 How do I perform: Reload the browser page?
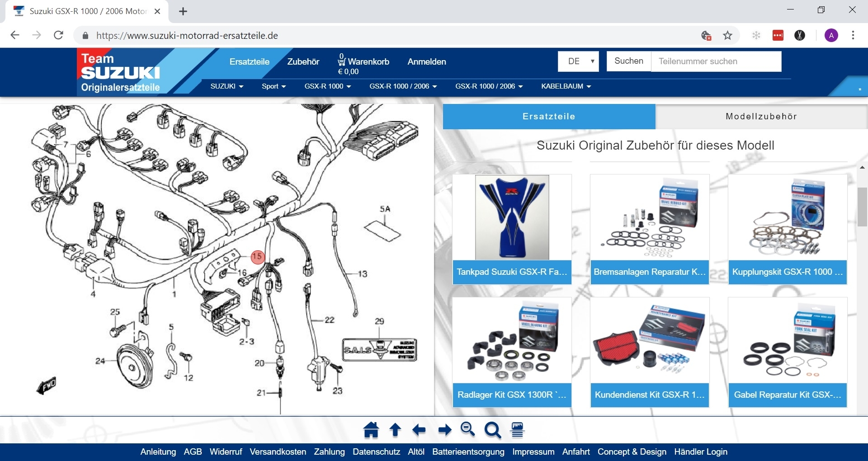(58, 35)
